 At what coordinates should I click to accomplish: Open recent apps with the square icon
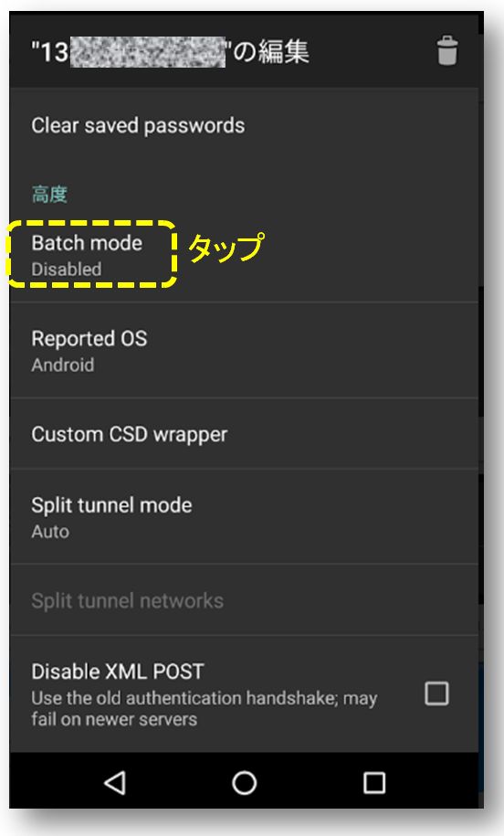point(374,783)
